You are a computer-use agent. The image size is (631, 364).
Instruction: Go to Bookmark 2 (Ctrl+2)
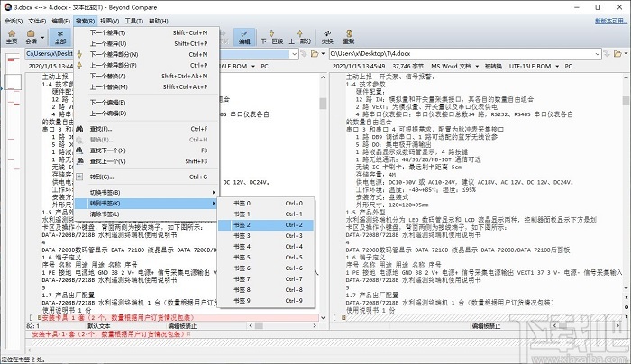pyautogui.click(x=266, y=225)
